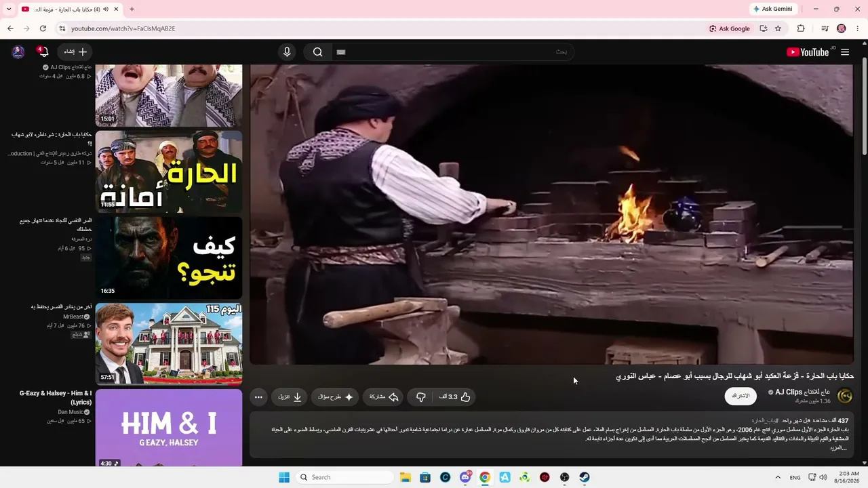Viewport: 868px width, 488px height.
Task: Click the taskbar Search box
Action: click(x=345, y=477)
